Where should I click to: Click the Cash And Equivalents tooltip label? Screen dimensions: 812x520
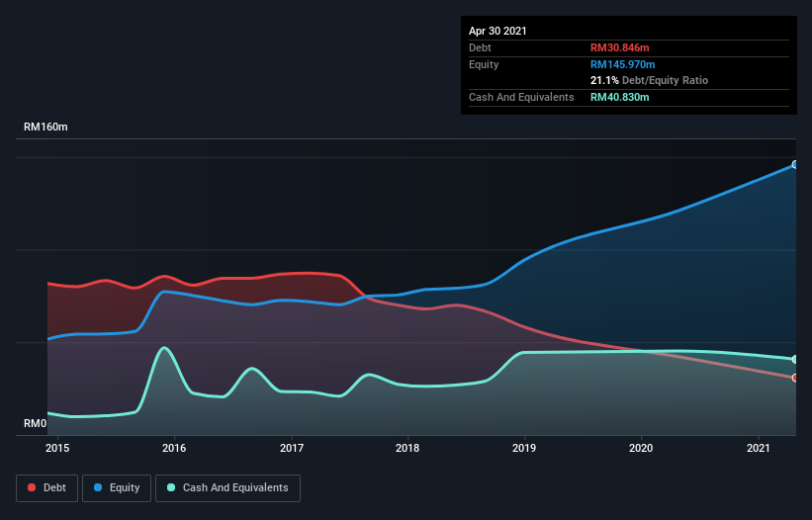click(521, 97)
